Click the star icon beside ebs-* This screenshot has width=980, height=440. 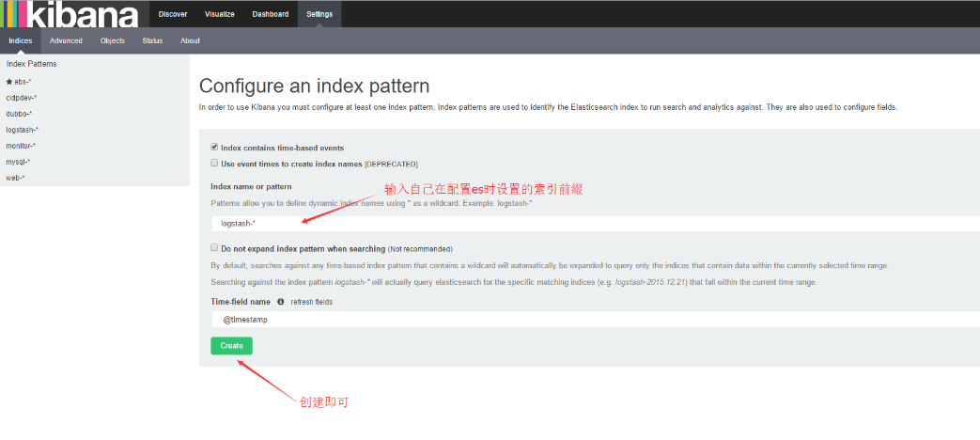pos(8,81)
